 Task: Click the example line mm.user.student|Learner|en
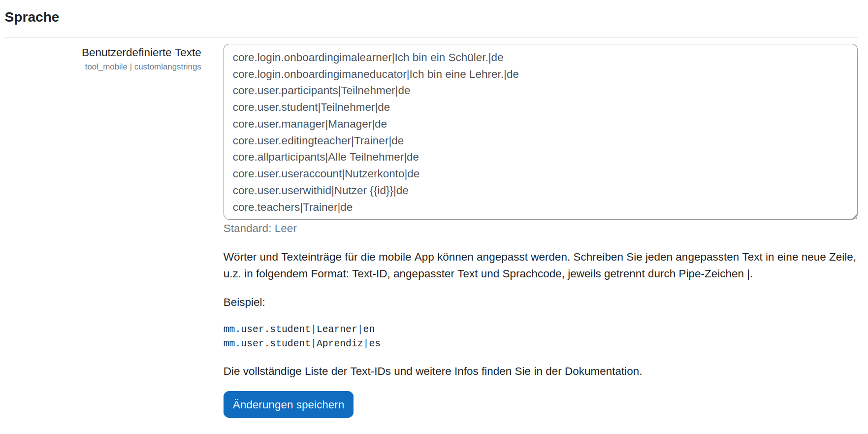(x=299, y=329)
